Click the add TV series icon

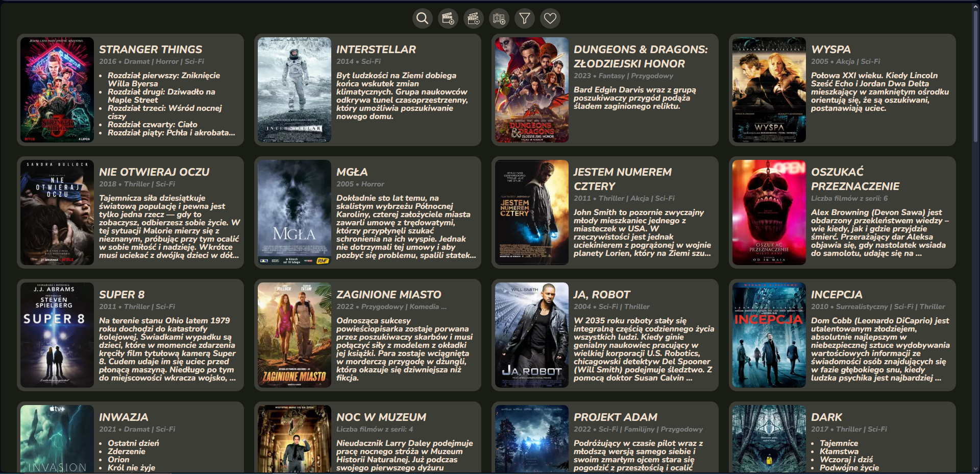499,18
